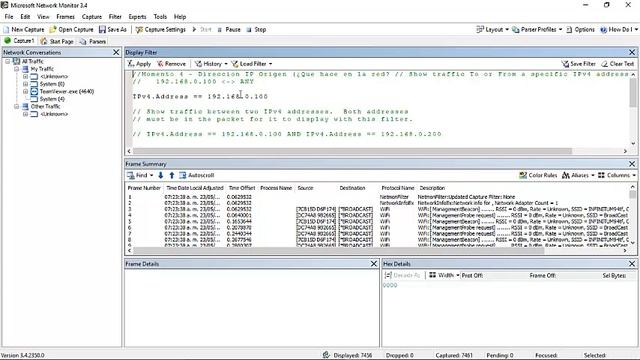
Task: Open the Parser Profiles dropdown
Action: [537, 29]
